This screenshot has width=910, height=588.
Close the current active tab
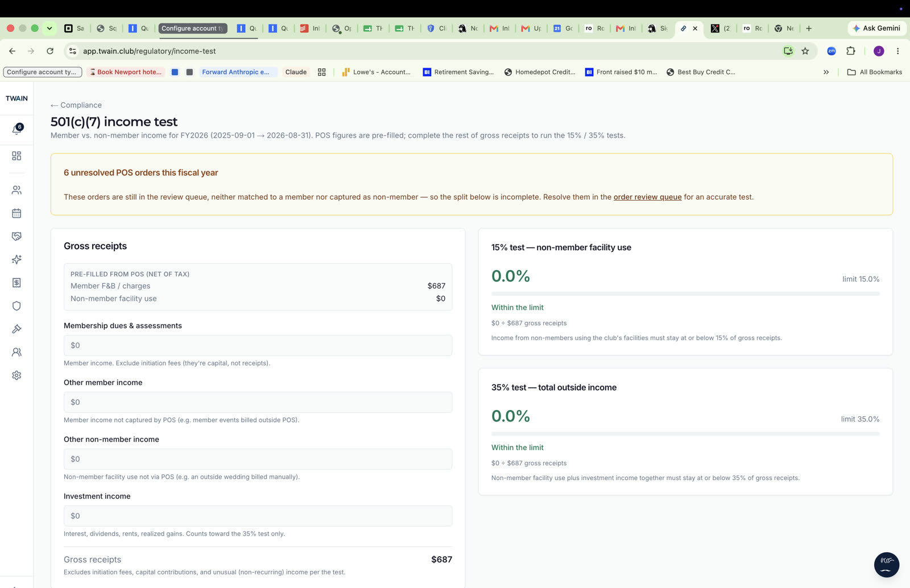(x=695, y=28)
